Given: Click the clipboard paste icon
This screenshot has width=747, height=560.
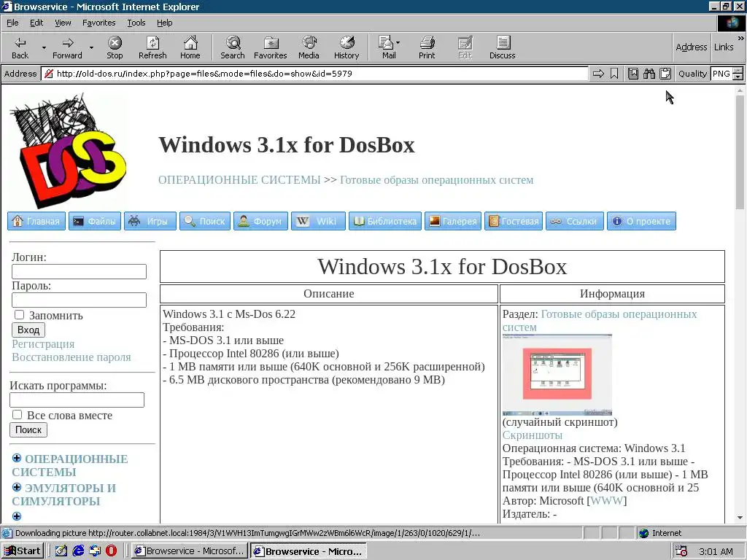Looking at the screenshot, I should (x=665, y=74).
